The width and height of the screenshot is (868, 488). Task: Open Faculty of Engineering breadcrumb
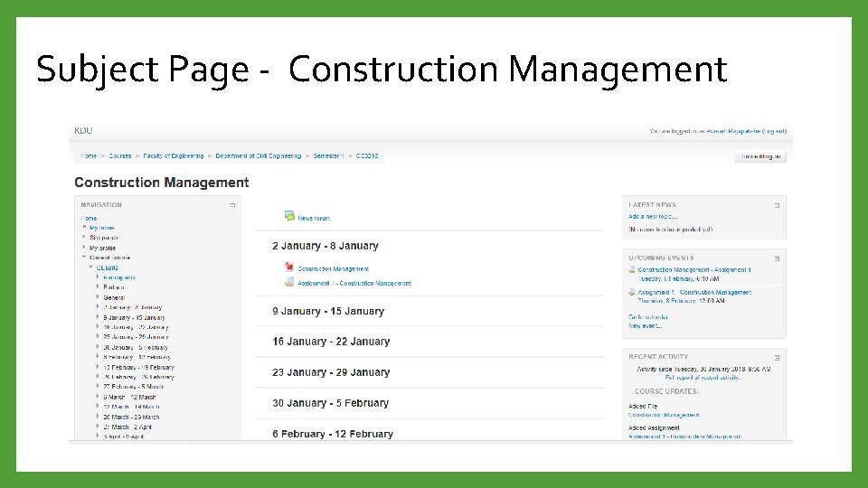click(x=174, y=156)
